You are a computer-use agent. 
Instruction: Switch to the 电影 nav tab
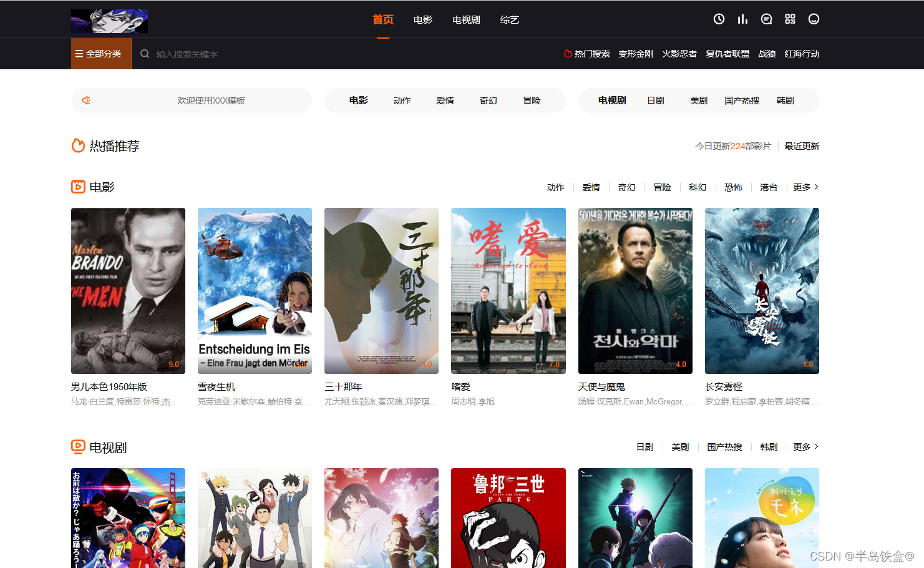click(x=422, y=20)
